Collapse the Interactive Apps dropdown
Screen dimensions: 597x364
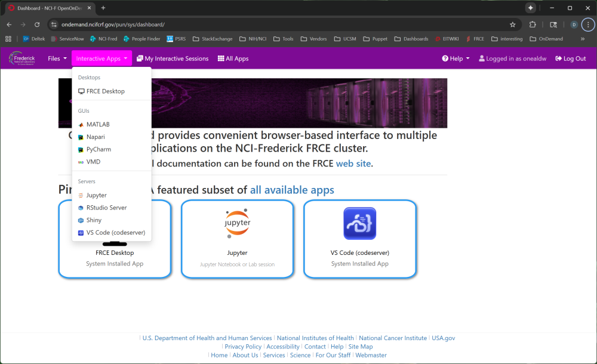(x=101, y=58)
